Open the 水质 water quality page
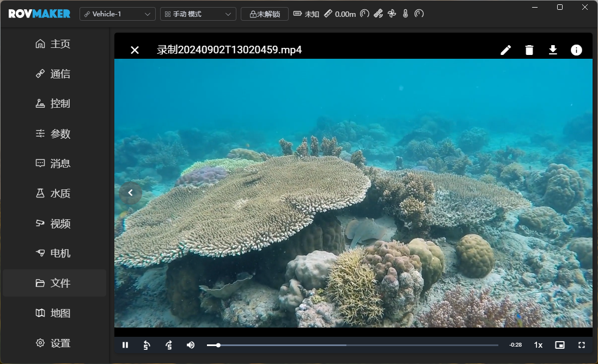The width and height of the screenshot is (598, 364). (x=54, y=193)
